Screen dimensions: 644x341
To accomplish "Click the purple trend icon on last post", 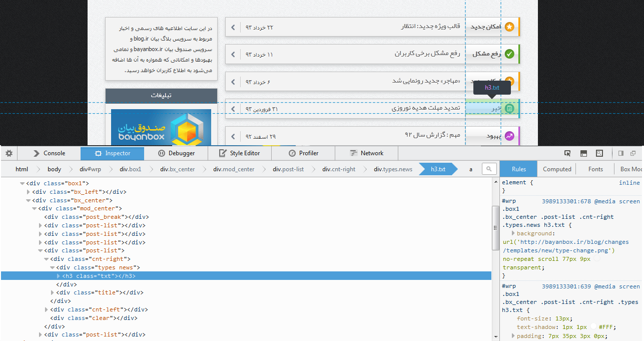I will point(509,136).
